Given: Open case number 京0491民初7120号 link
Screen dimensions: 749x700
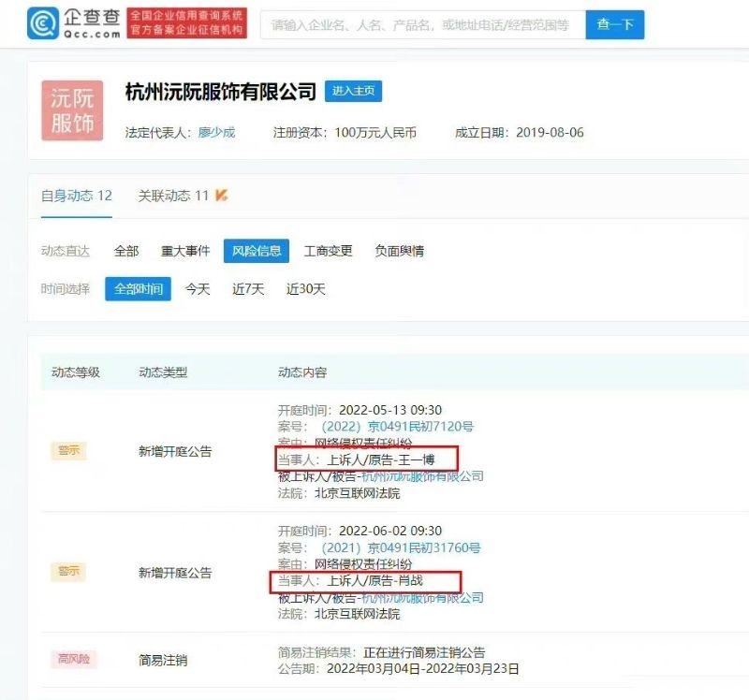Looking at the screenshot, I should click(399, 427).
